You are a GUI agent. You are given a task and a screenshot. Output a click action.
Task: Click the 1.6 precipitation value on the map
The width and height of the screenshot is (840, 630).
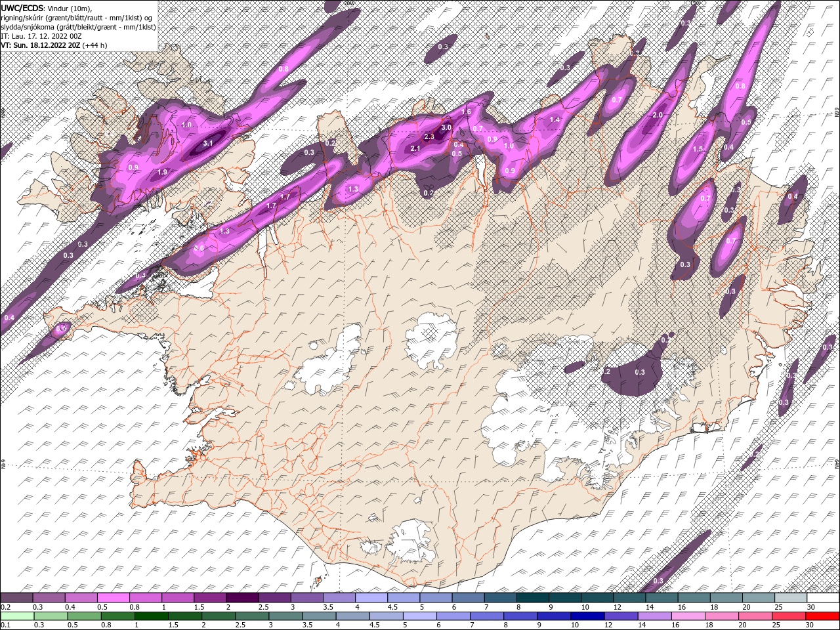tap(466, 112)
